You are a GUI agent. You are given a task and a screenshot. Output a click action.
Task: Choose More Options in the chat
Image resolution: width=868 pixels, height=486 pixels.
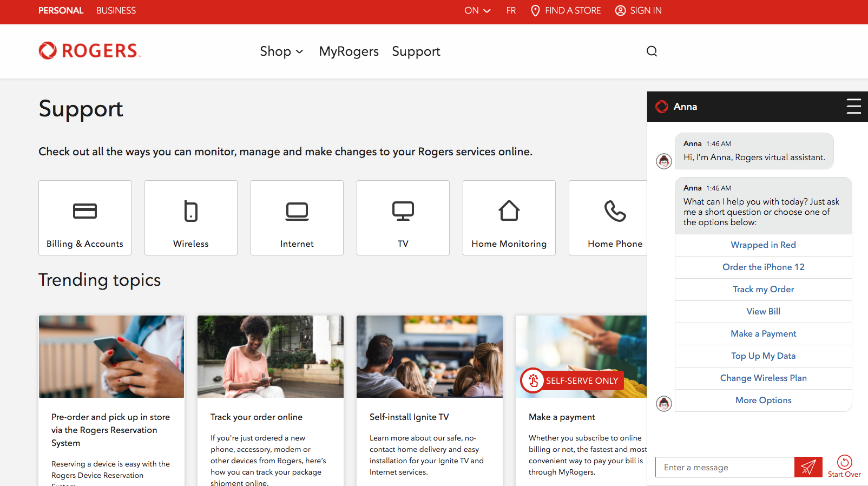coord(763,400)
